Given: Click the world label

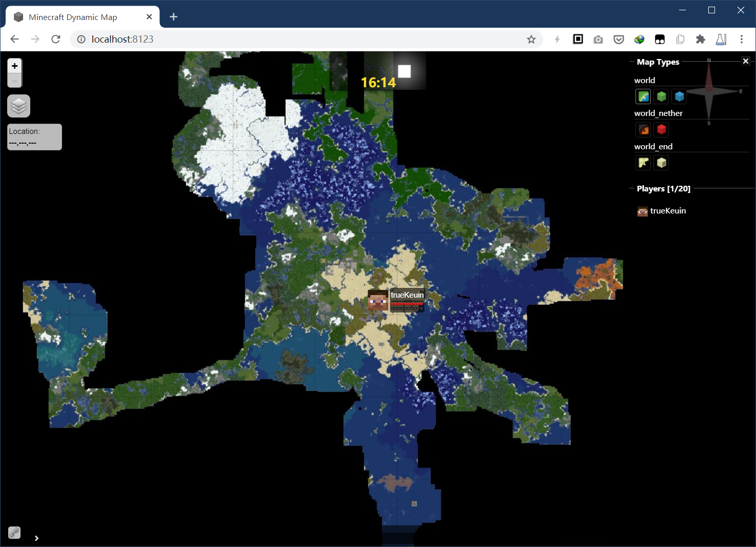Looking at the screenshot, I should [x=644, y=81].
